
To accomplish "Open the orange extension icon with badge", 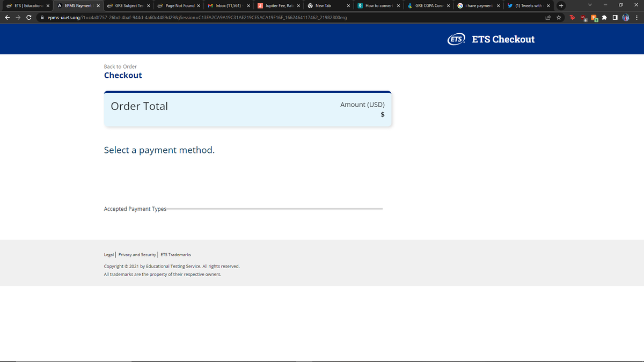I will [x=595, y=18].
